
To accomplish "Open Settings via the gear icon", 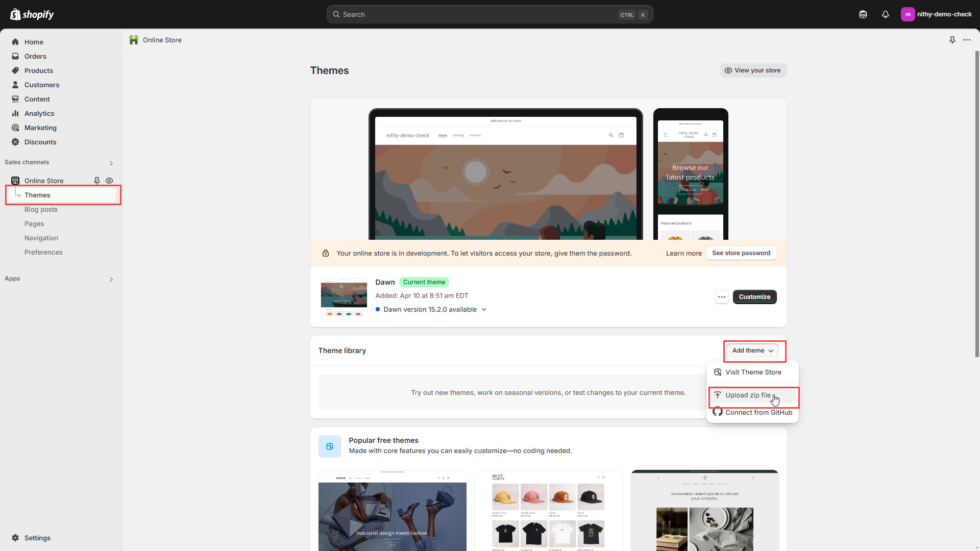I will [x=15, y=538].
